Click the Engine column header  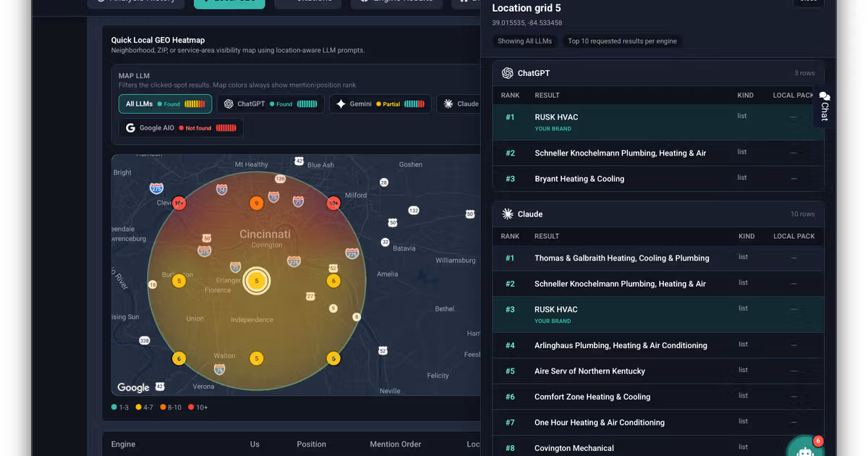123,444
